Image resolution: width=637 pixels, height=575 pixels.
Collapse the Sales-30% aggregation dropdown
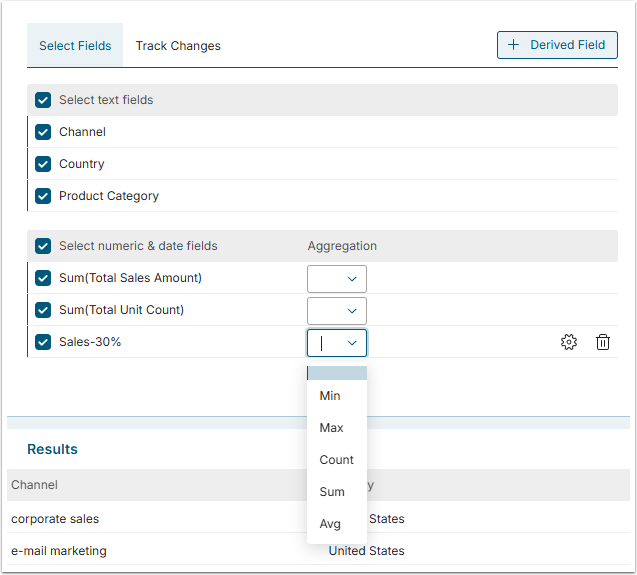click(351, 343)
